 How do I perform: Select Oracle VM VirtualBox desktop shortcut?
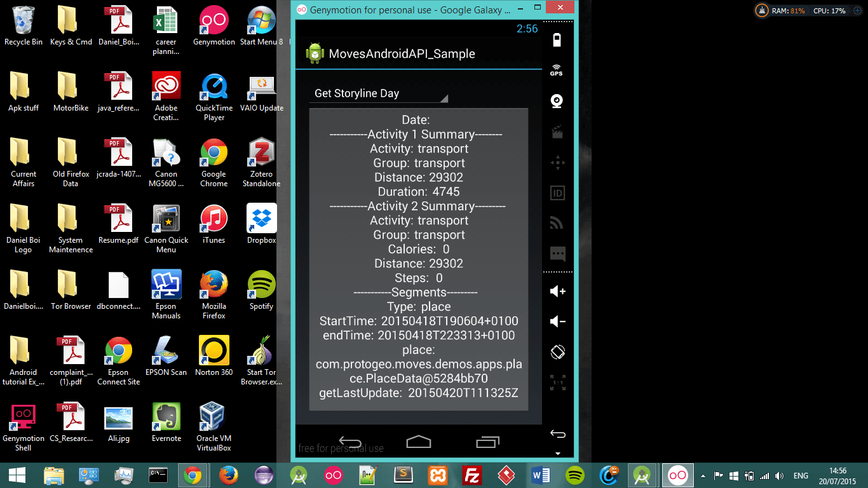click(214, 427)
